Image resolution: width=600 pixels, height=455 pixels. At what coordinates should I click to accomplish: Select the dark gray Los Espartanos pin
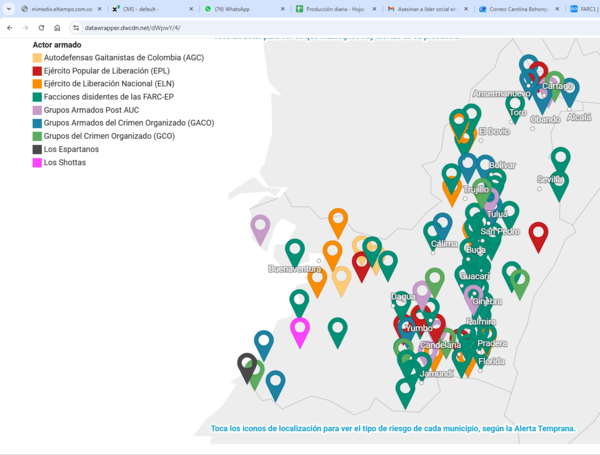coord(247,365)
